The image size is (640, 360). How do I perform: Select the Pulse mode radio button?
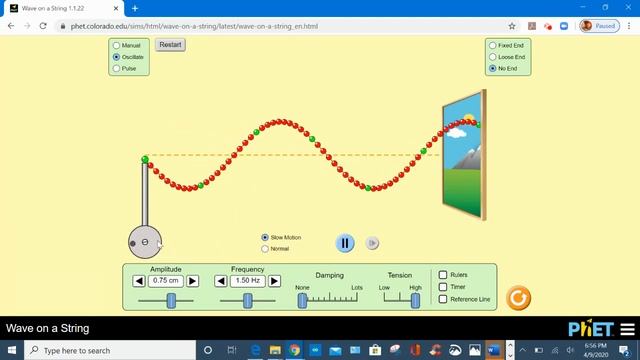(x=116, y=68)
